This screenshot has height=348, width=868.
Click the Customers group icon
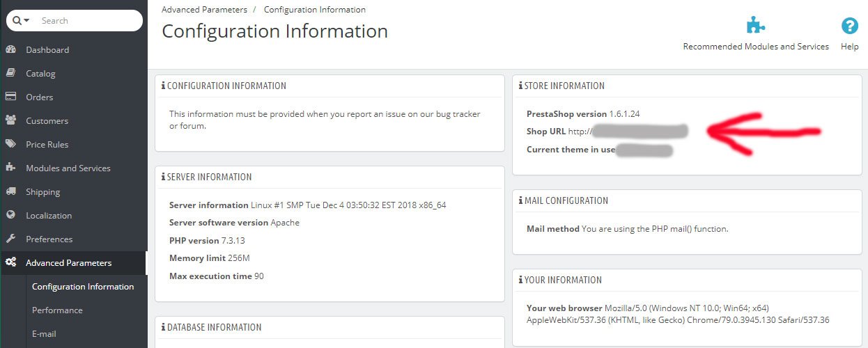pos(10,121)
